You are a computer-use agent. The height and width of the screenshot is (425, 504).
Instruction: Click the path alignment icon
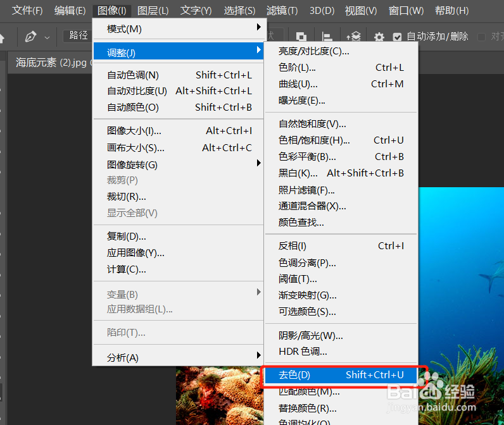327,37
